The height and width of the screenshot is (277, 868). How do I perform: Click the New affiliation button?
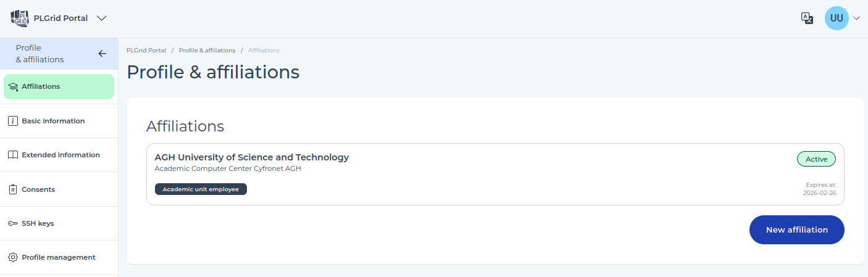[796, 229]
